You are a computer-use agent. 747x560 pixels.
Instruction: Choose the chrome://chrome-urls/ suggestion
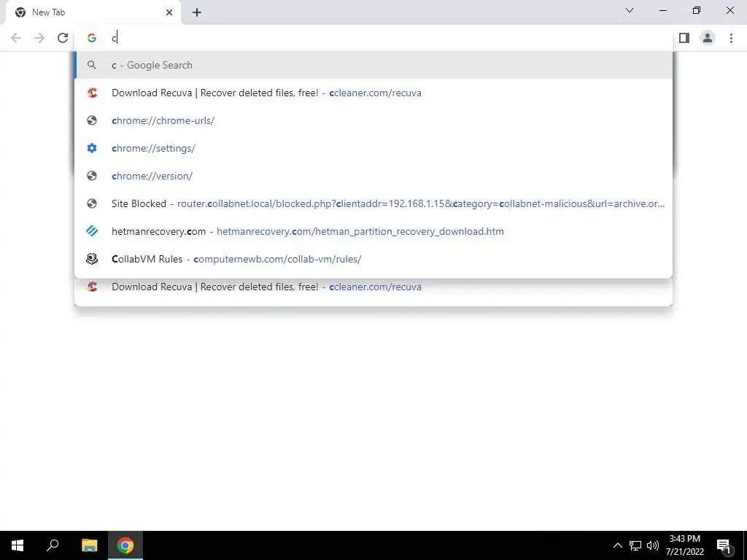[x=373, y=120]
